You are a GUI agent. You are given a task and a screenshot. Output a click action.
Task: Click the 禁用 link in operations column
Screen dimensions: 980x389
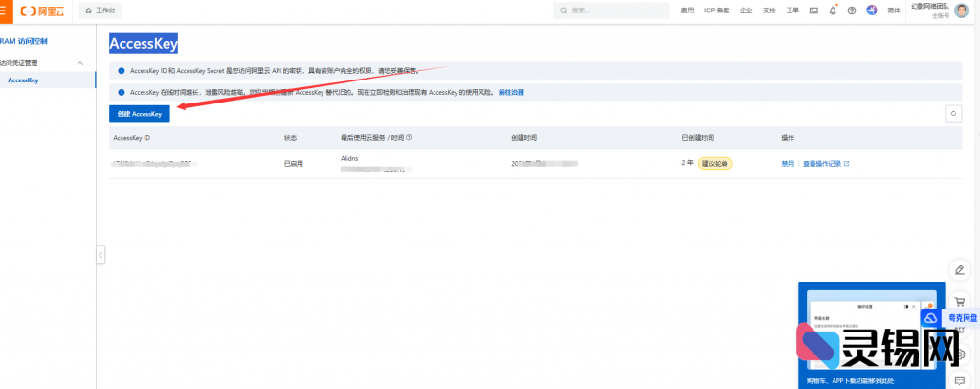click(788, 164)
